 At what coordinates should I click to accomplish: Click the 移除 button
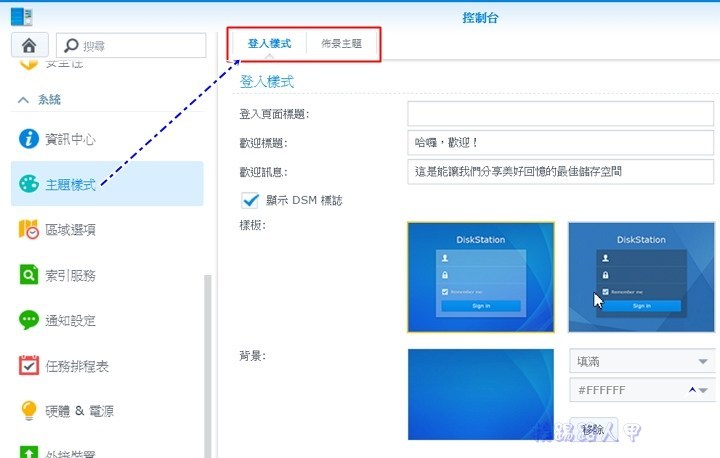click(593, 430)
